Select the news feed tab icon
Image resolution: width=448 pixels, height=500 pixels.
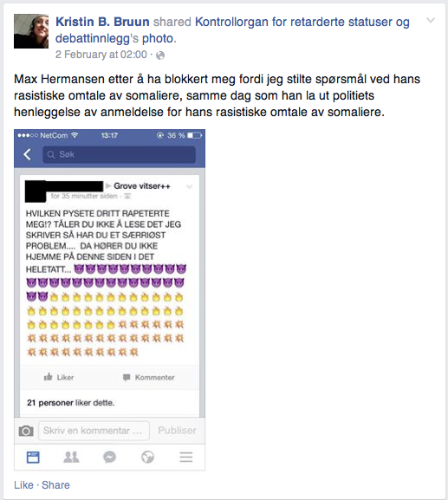pyautogui.click(x=33, y=458)
